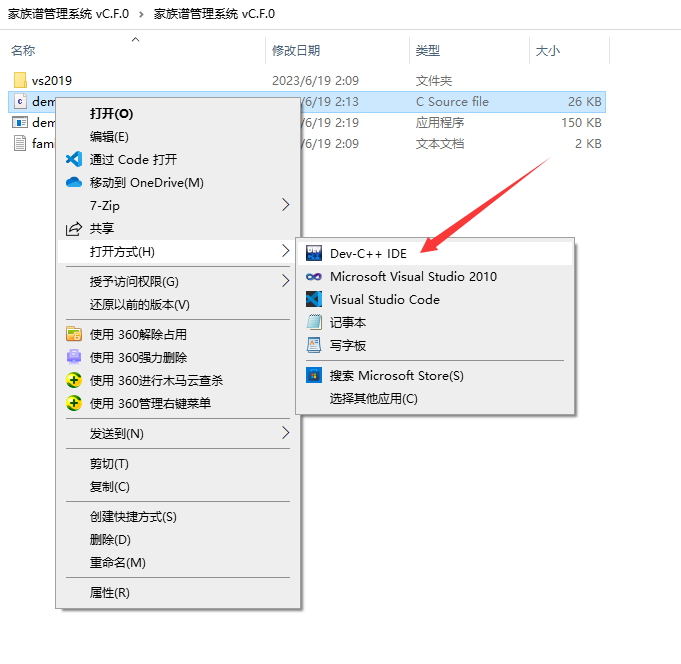The height and width of the screenshot is (664, 681).
Task: Click the OneDrive cloud icon
Action: click(74, 182)
